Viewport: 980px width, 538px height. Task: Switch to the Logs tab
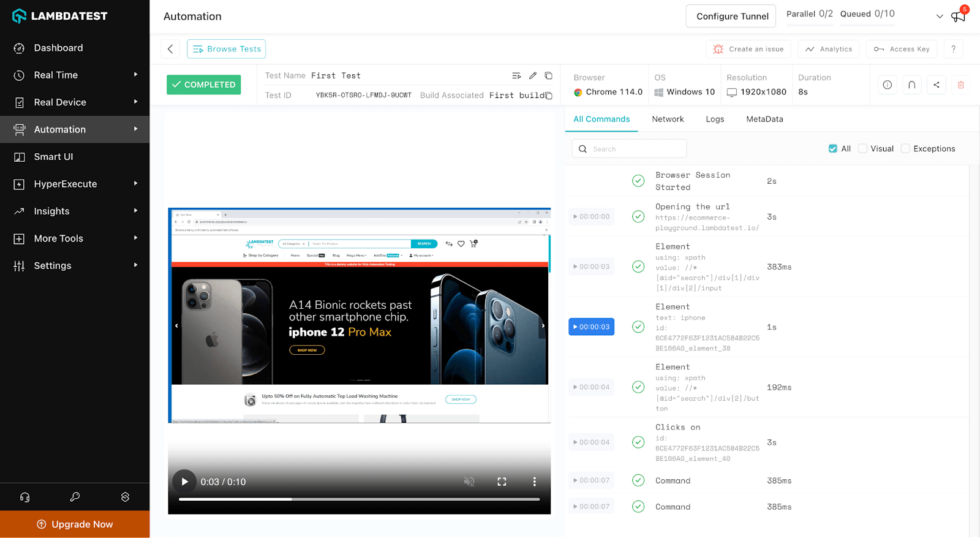pos(715,119)
